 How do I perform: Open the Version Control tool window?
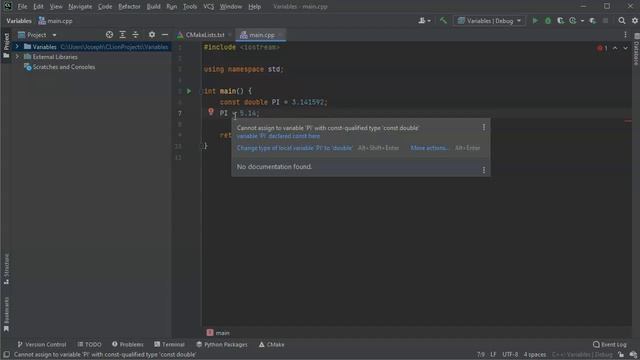41,344
